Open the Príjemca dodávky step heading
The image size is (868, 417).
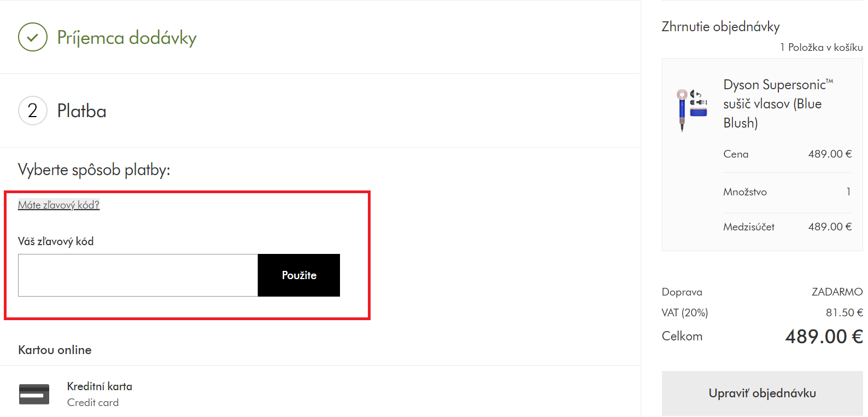[x=127, y=38]
